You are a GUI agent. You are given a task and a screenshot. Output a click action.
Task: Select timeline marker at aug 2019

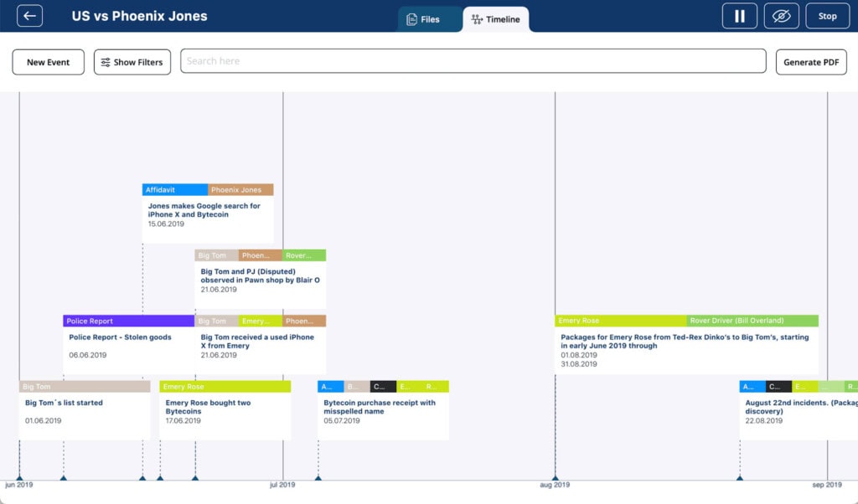tap(556, 478)
